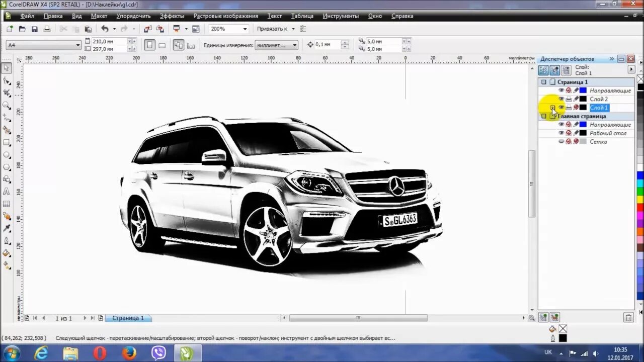Select the Smart Fill tool
The height and width of the screenshot is (362, 644).
coord(7,130)
